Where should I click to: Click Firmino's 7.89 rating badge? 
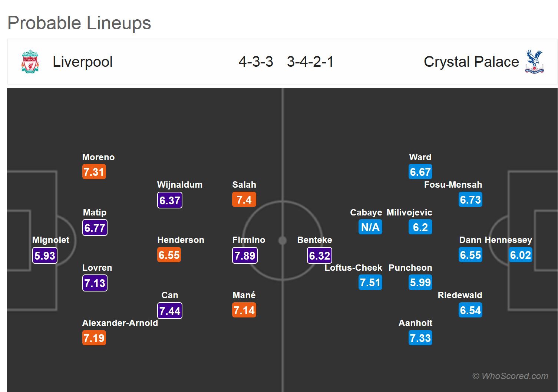[x=245, y=256]
